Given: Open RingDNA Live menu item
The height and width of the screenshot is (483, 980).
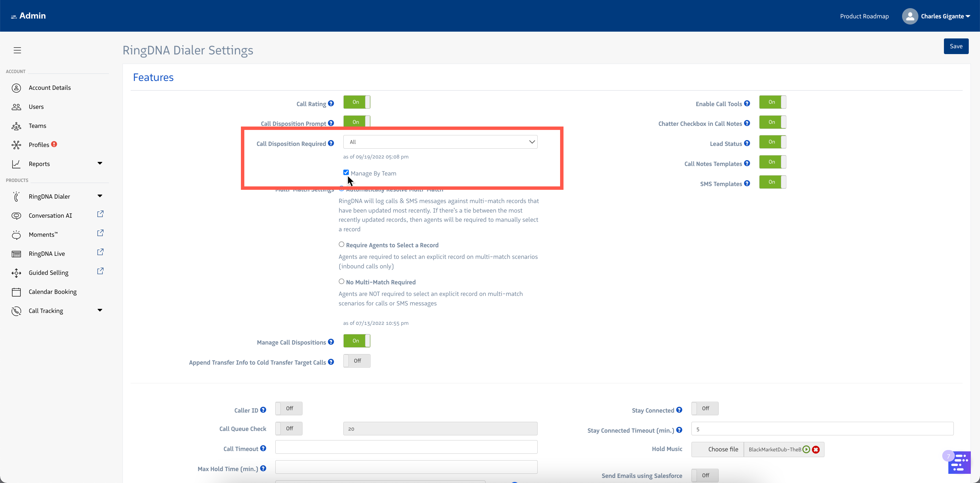Looking at the screenshot, I should 46,254.
